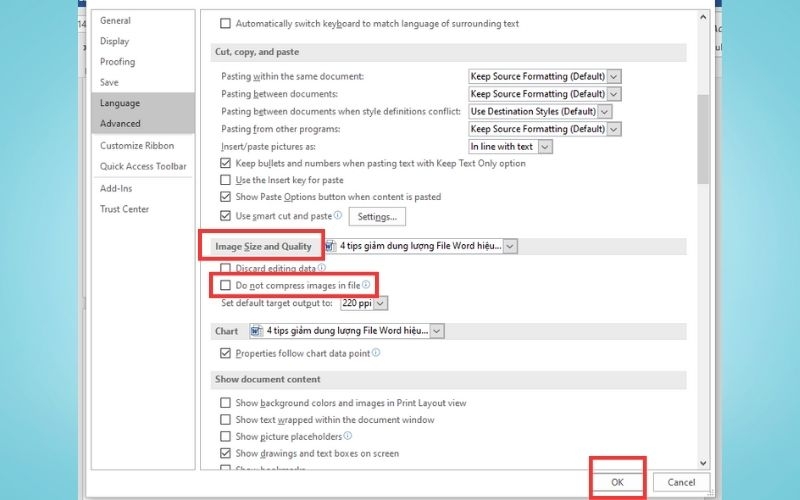
Task: Enable Show picture placeholders checkbox
Action: click(225, 437)
